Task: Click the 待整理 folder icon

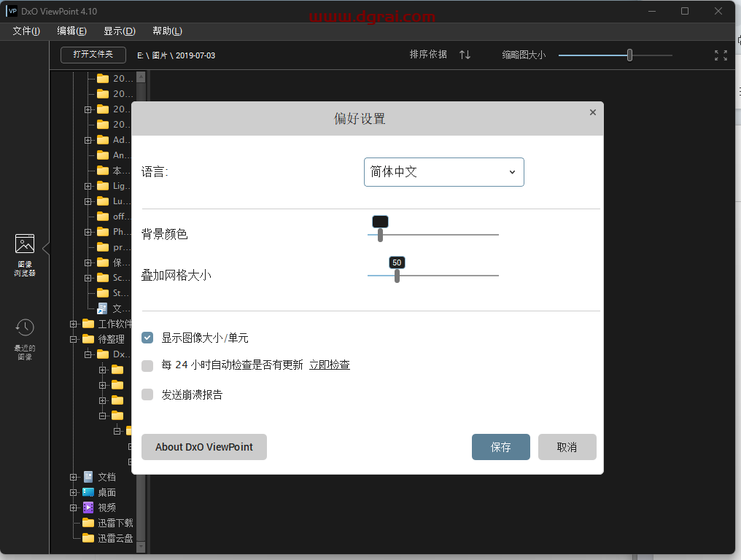Action: click(88, 339)
